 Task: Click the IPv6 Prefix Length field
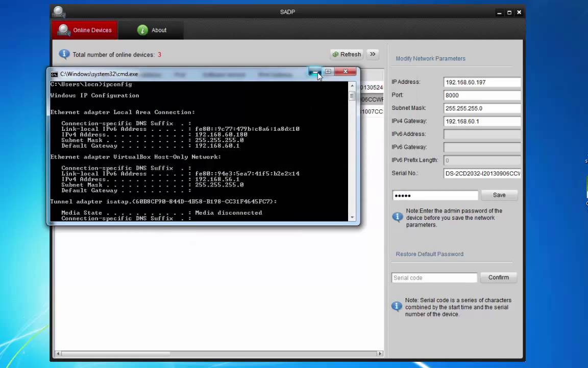point(482,160)
